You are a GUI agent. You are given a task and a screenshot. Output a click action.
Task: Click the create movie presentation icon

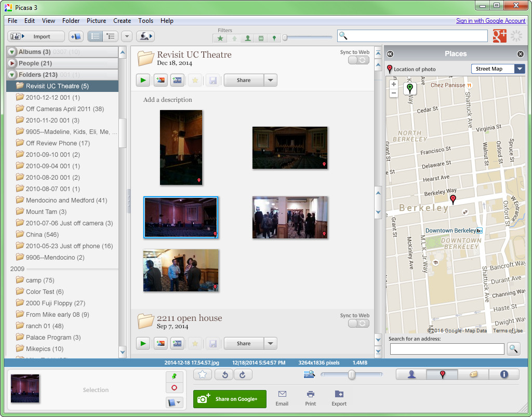coord(178,80)
